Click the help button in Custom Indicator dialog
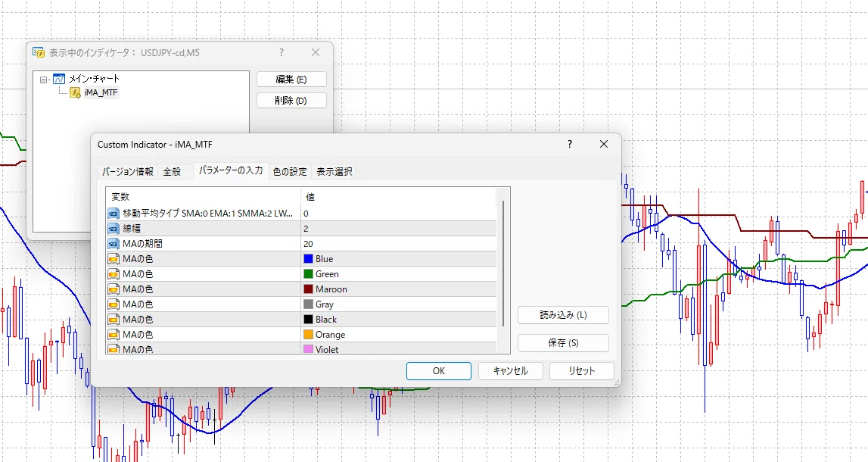Image resolution: width=868 pixels, height=462 pixels. click(x=570, y=144)
